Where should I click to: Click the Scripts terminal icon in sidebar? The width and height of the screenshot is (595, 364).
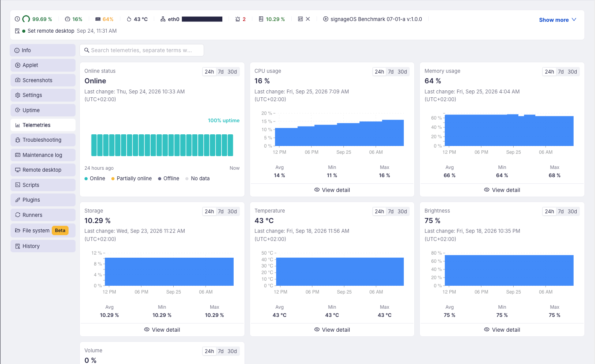point(18,185)
